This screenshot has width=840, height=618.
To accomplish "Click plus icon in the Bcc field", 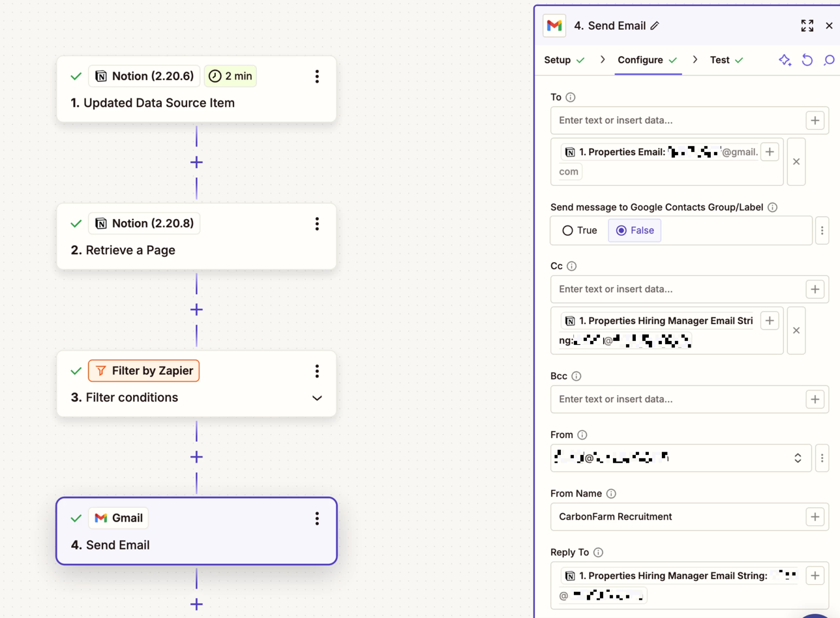I will click(815, 399).
